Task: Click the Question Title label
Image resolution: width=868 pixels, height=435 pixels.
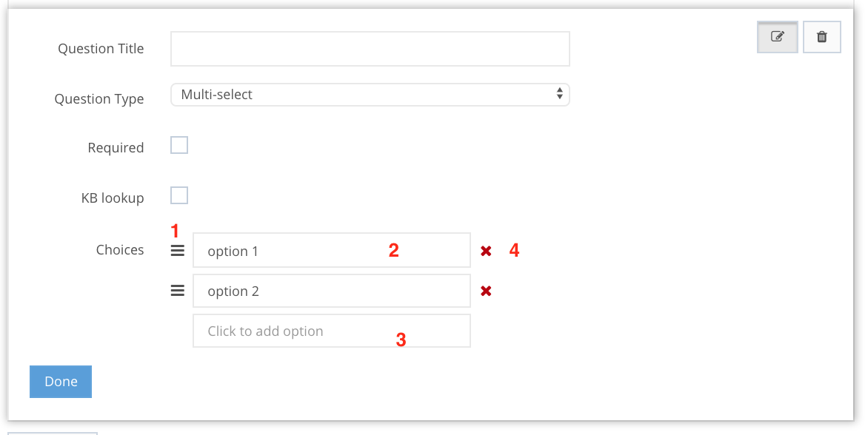Action: pyautogui.click(x=101, y=49)
